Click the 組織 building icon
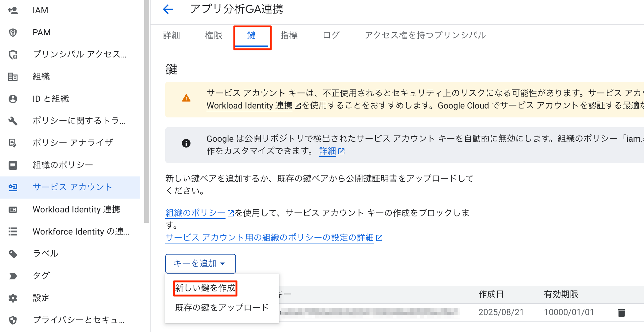Image resolution: width=644 pixels, height=332 pixels. 13,77
